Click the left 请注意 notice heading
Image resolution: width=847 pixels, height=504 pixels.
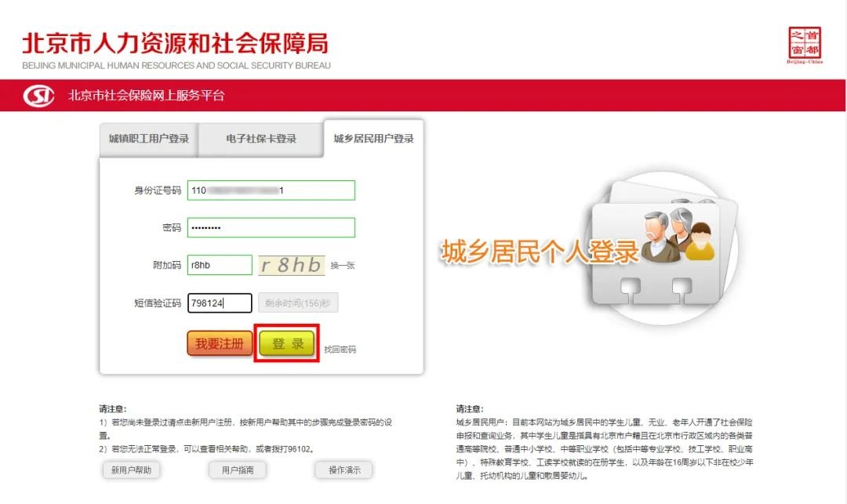(112, 409)
